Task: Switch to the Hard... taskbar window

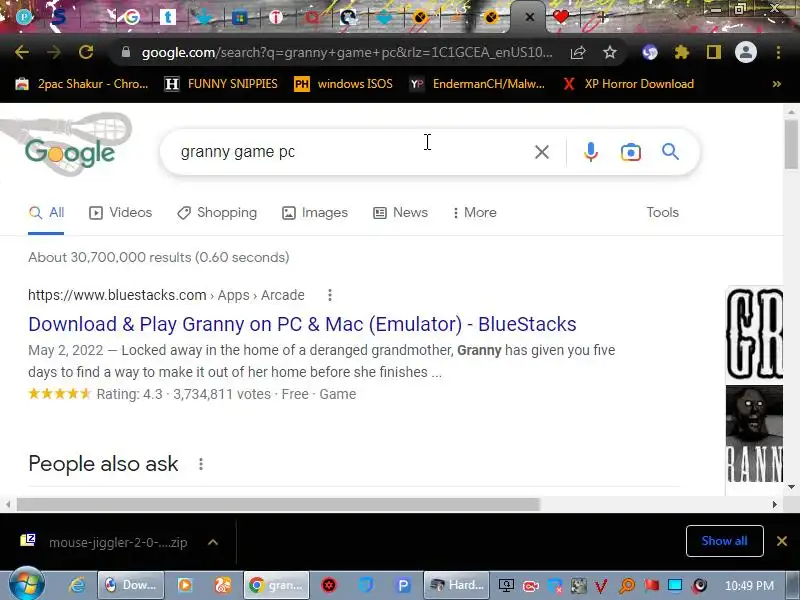Action: click(x=456, y=585)
